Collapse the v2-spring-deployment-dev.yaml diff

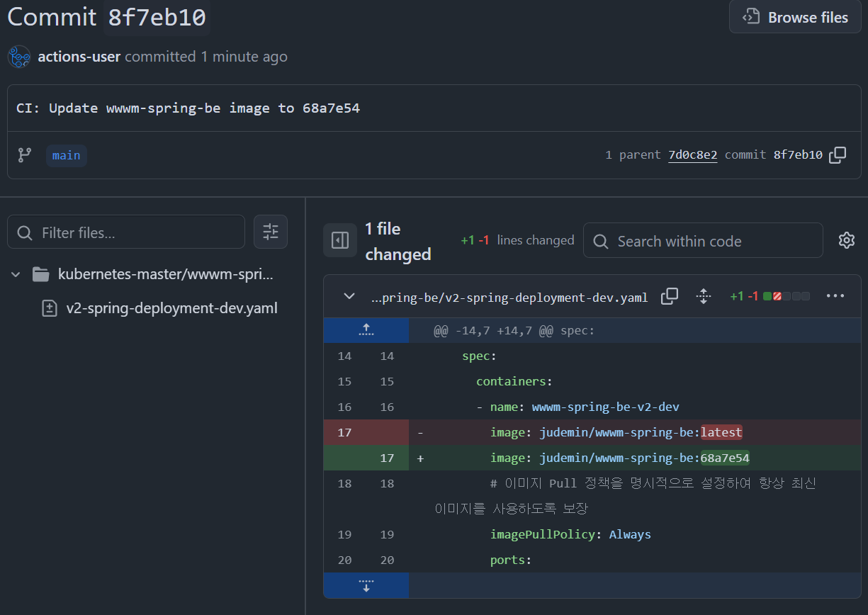[349, 296]
